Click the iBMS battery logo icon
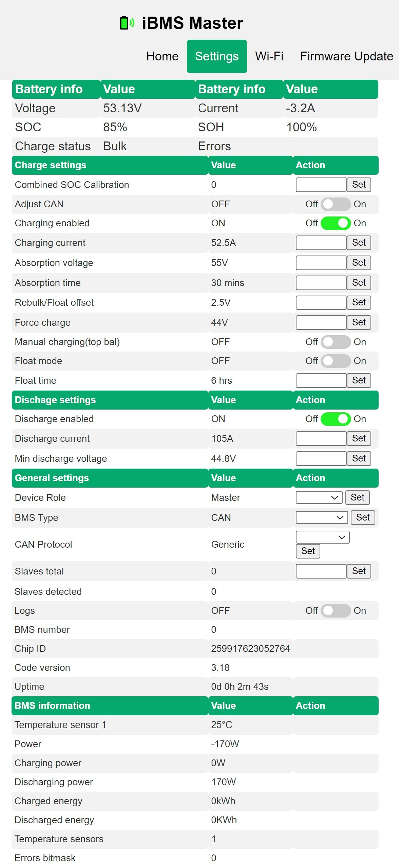 click(127, 23)
